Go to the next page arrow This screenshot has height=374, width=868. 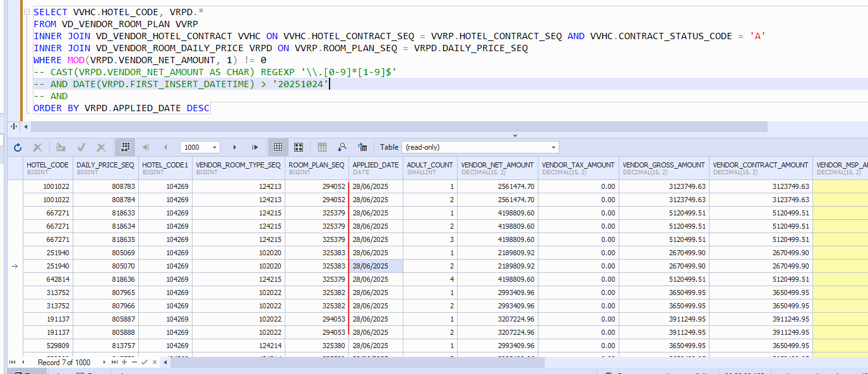pyautogui.click(x=235, y=147)
